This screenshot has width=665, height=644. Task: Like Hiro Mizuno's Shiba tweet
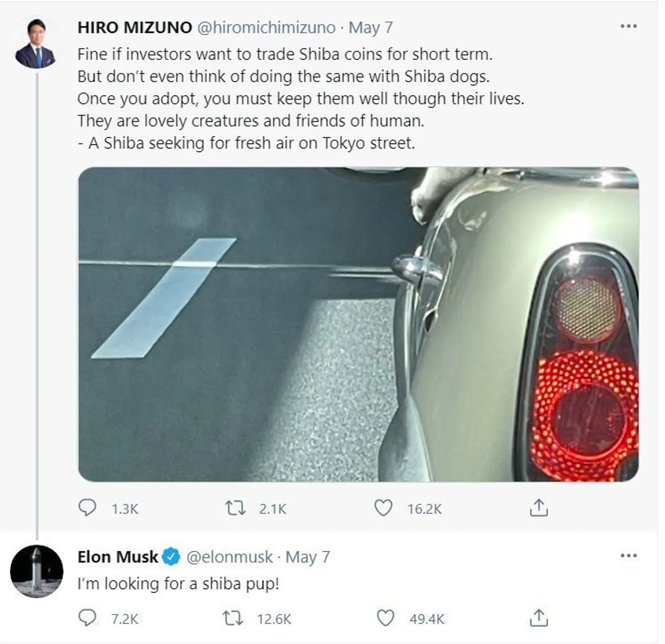click(383, 508)
